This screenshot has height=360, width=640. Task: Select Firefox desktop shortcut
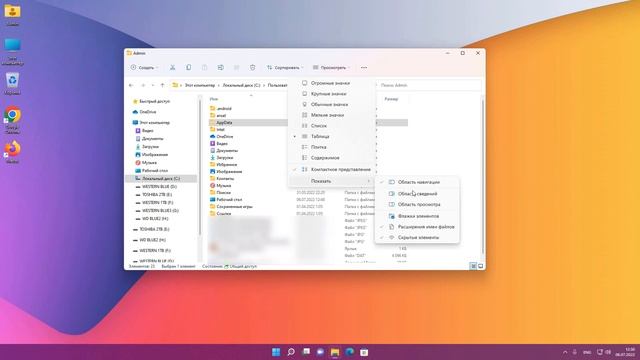[12, 152]
